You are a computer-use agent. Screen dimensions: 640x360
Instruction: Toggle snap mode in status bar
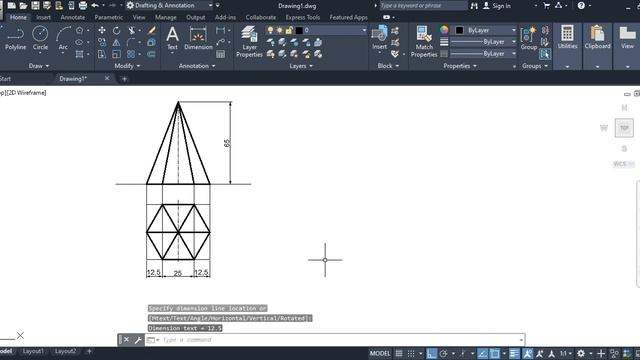point(411,353)
